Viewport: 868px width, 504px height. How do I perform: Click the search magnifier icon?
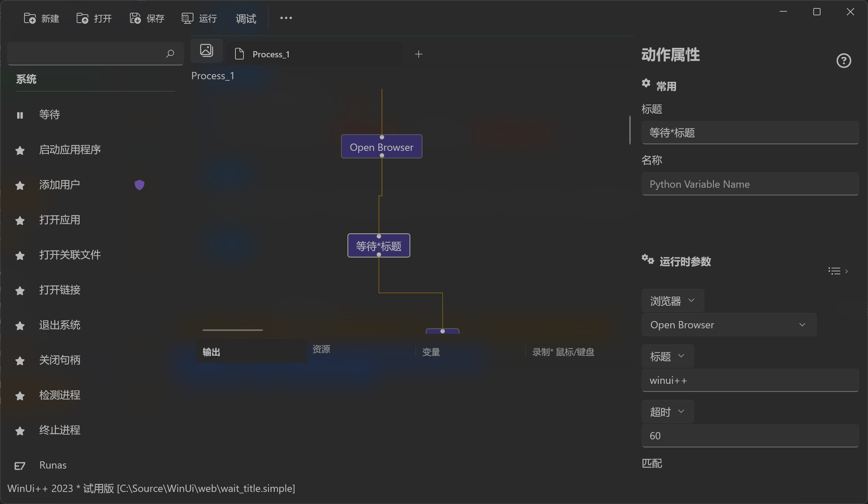(x=170, y=54)
